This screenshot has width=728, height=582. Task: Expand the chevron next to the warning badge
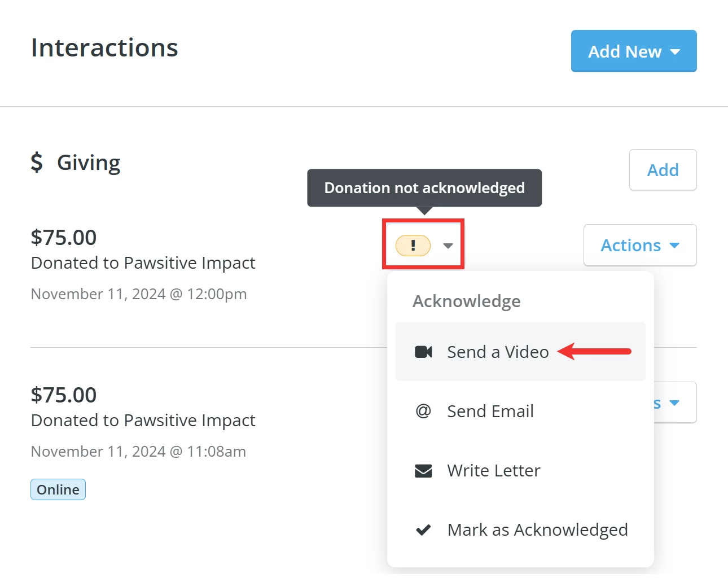pyautogui.click(x=448, y=246)
